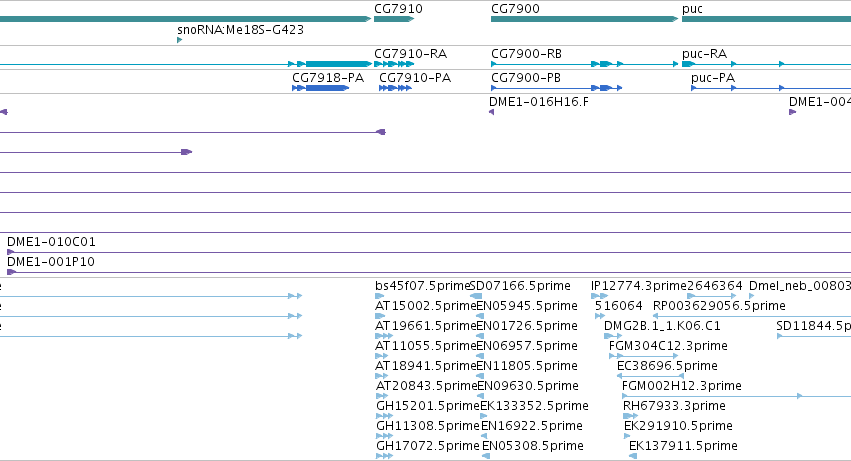Click the CG7910 gene bar
The height and width of the screenshot is (461, 851).
point(394,19)
